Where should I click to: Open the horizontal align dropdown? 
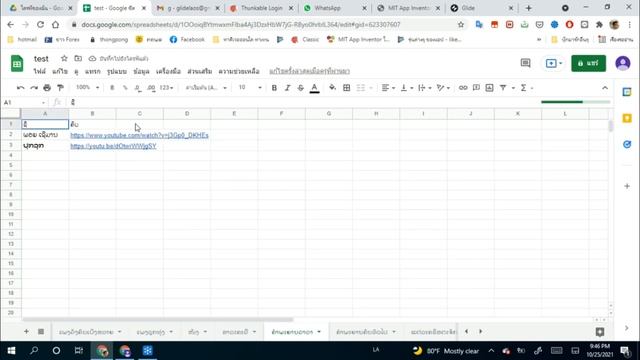388,88
